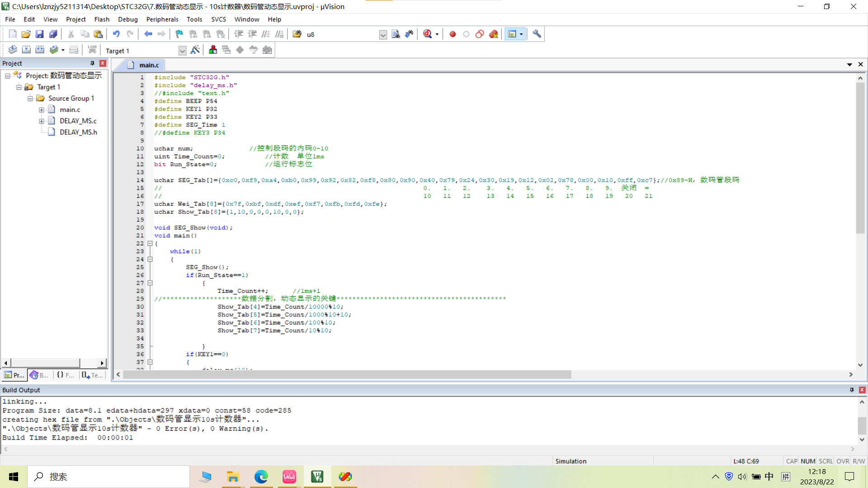Open window layout dropdown arrow

click(521, 34)
